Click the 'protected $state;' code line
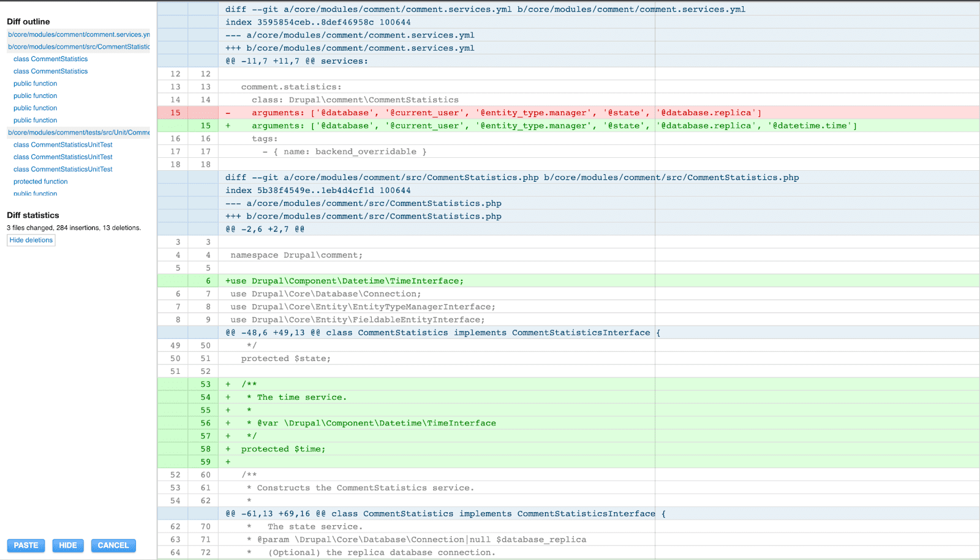This screenshot has height=560, width=980. 285,359
